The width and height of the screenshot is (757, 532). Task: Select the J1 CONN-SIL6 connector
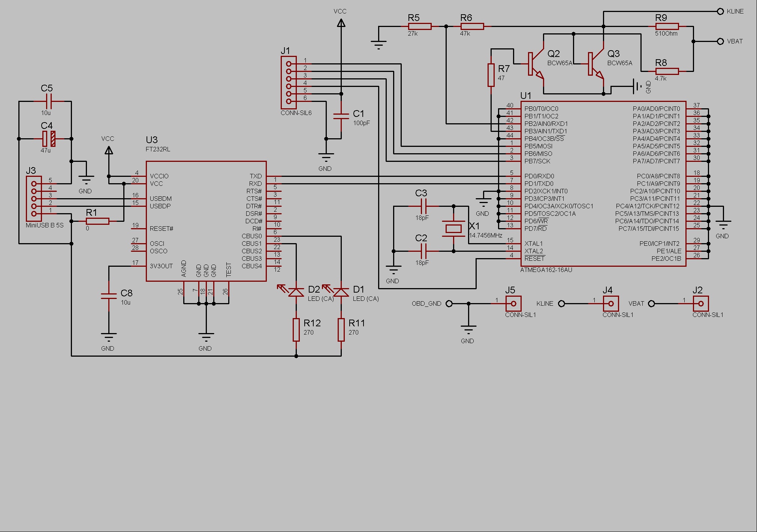(x=289, y=82)
